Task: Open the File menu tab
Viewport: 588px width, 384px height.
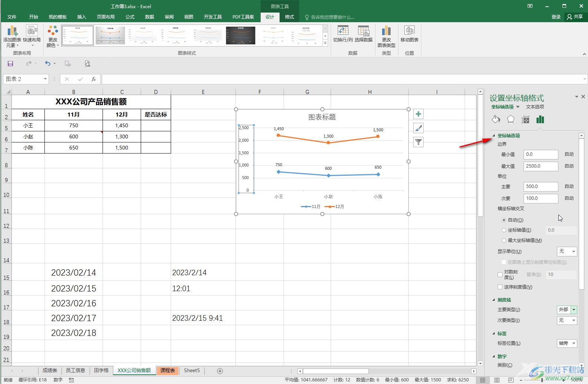Action: [12, 17]
